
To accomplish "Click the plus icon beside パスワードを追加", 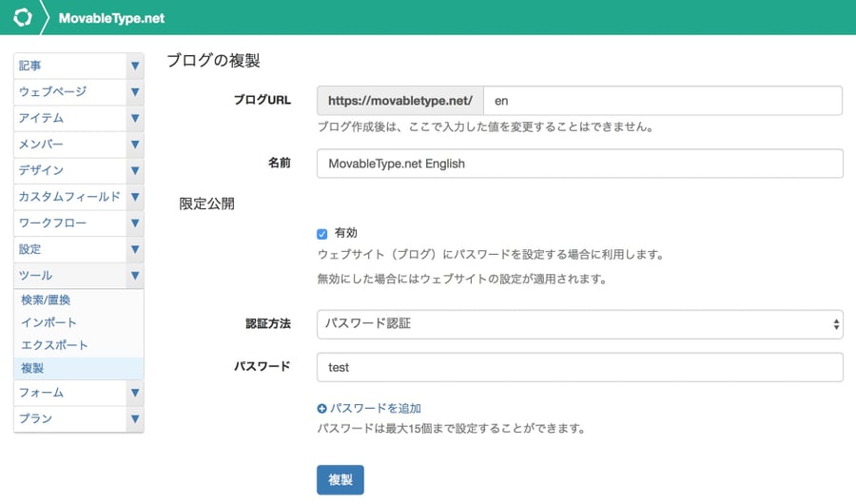I will point(321,409).
